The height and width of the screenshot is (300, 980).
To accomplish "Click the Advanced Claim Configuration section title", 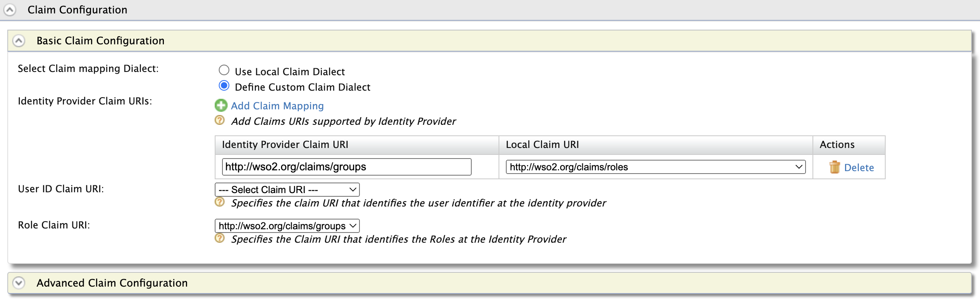I will (x=112, y=283).
